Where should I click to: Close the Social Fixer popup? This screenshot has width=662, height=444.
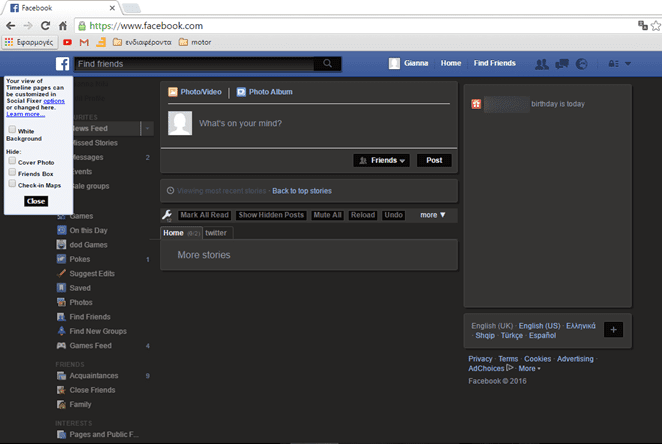(36, 201)
